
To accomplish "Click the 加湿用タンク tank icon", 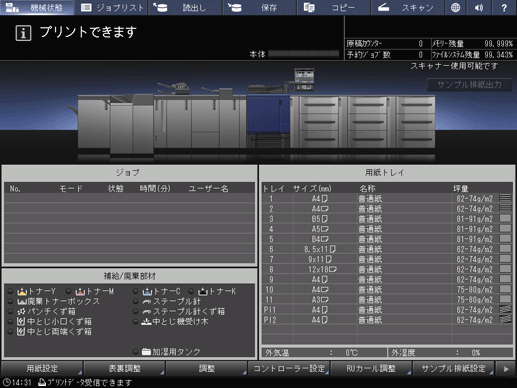I will [146, 352].
